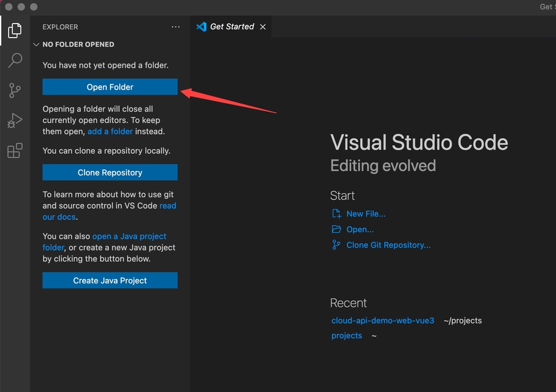Click the Clone Git Repository branch icon

pyautogui.click(x=337, y=245)
